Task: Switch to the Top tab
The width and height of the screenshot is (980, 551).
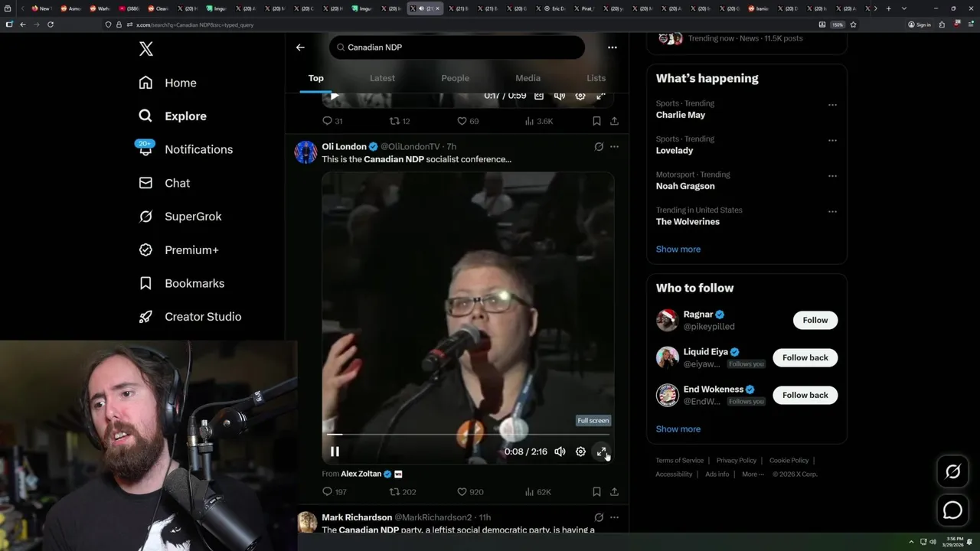Action: (315, 78)
